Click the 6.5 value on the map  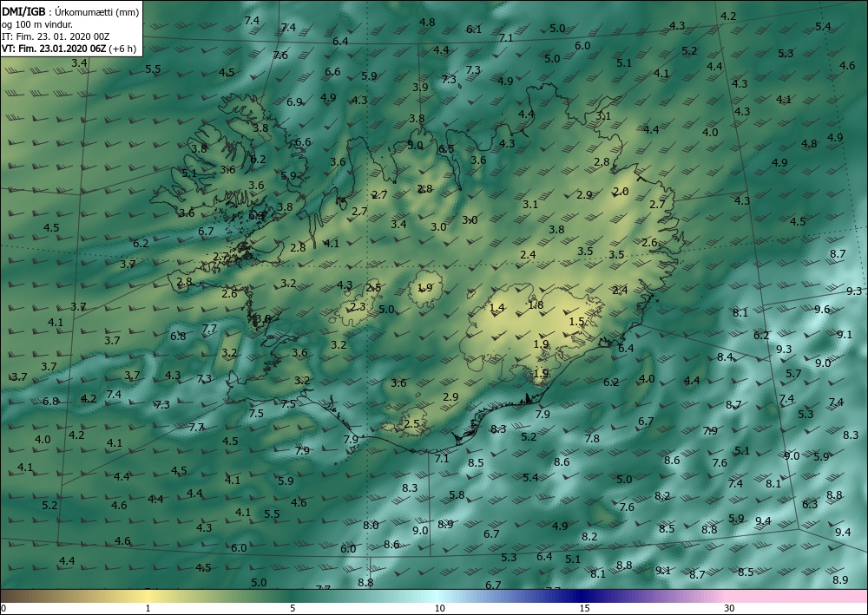446,149
